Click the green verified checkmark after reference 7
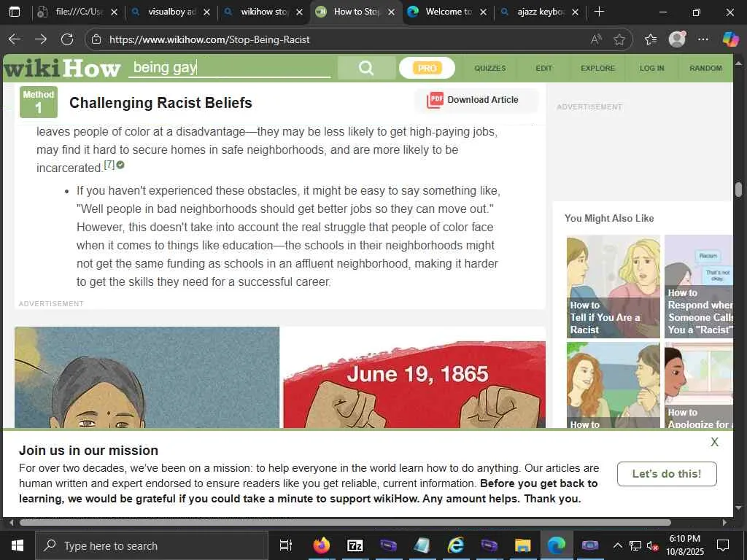747x560 pixels. (120, 165)
